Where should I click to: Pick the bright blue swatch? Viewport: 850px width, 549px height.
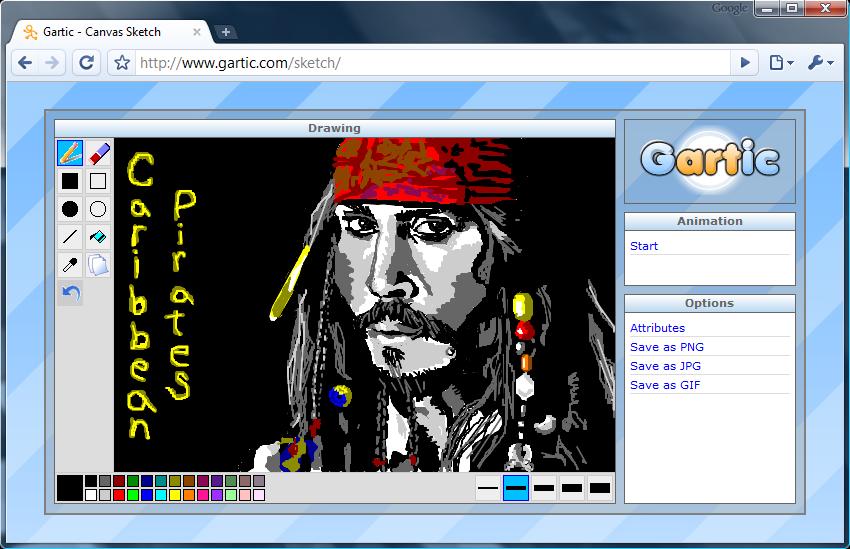(x=147, y=495)
